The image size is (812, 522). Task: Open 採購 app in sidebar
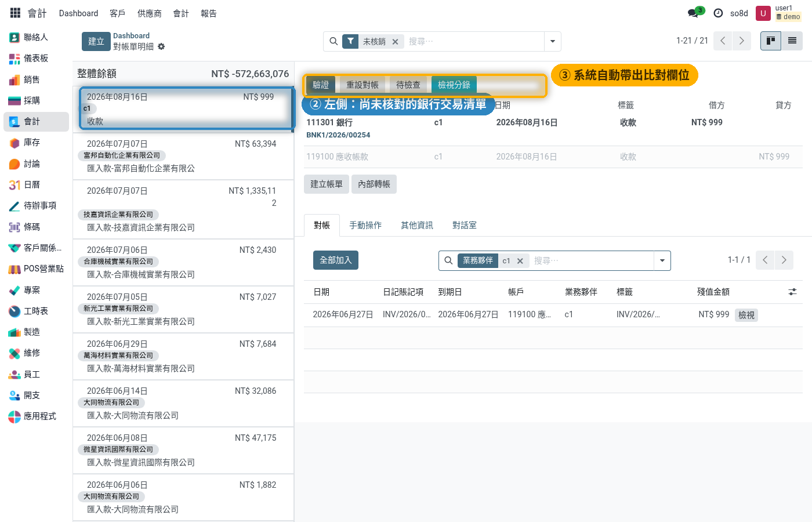tap(36, 100)
